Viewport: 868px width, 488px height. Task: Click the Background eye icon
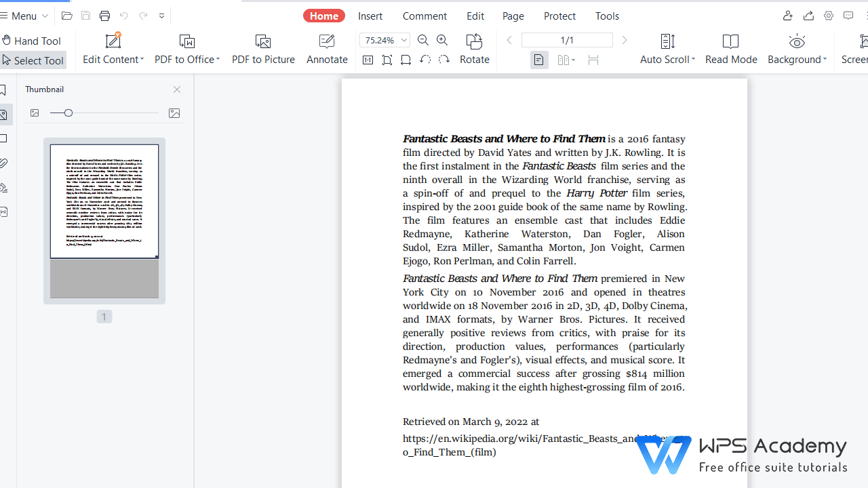click(x=797, y=41)
